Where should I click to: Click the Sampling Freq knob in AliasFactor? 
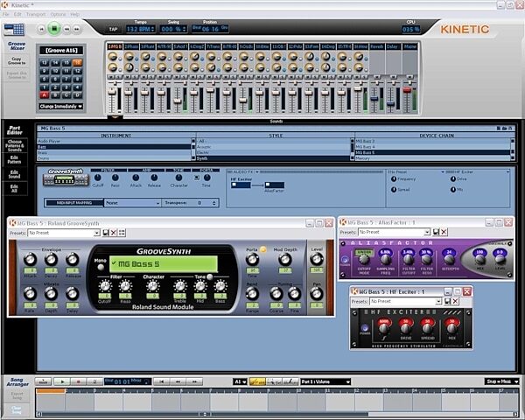[385, 259]
